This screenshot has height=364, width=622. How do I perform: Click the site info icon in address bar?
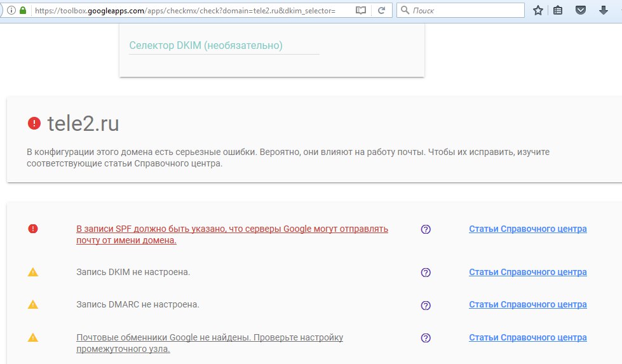click(x=11, y=10)
